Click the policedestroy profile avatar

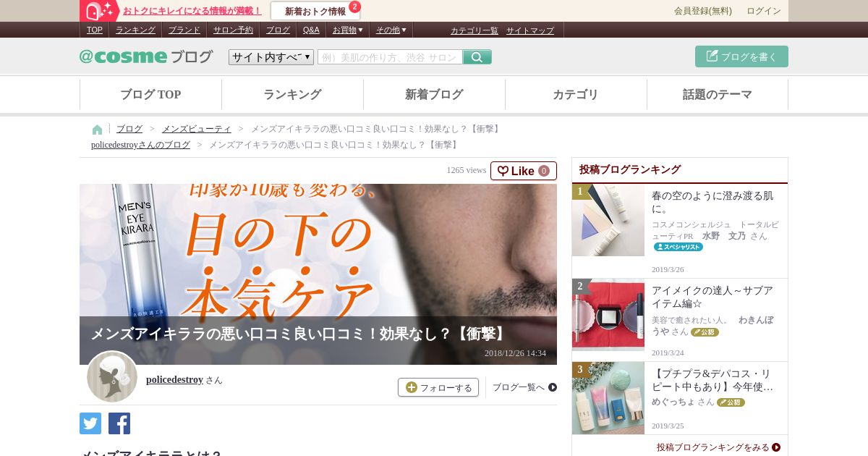coord(112,376)
